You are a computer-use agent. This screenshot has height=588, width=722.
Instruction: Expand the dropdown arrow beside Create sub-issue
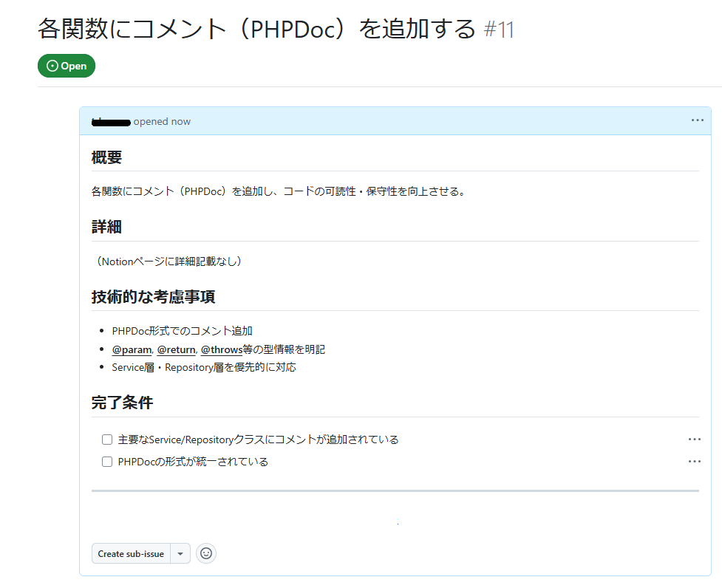[x=180, y=553]
